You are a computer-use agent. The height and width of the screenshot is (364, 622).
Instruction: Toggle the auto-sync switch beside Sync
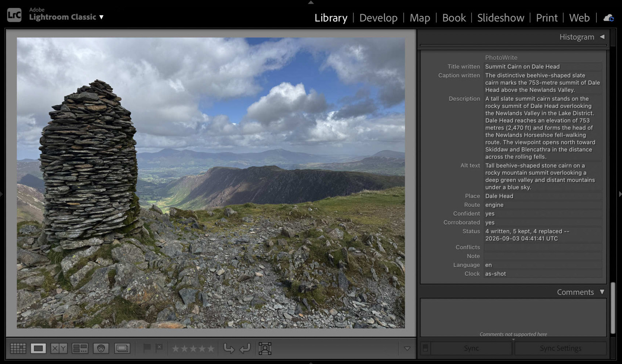click(x=425, y=348)
